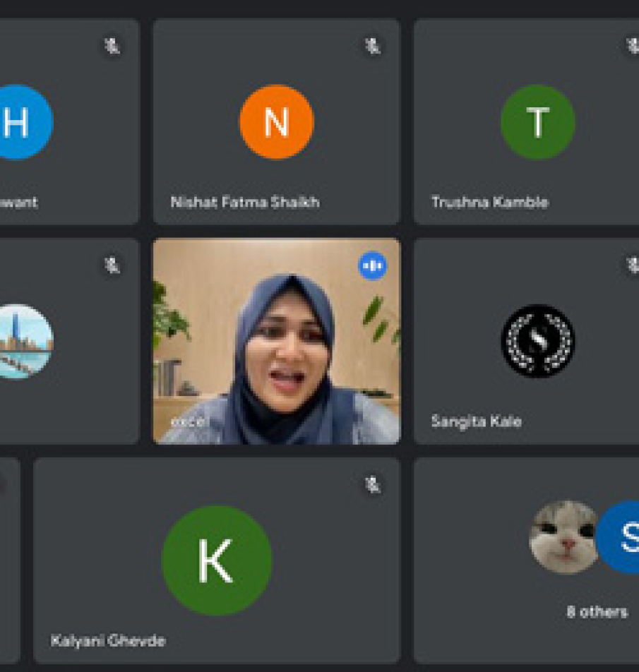Click muted mic icon on blue H tile
This screenshot has height=672, width=639.
click(112, 47)
